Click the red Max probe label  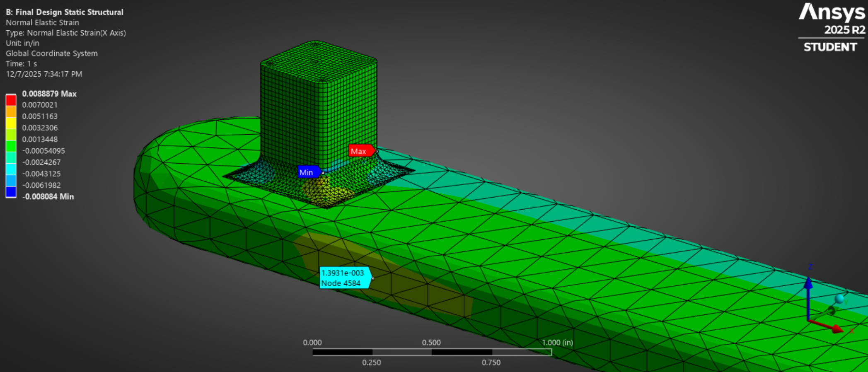(x=362, y=151)
